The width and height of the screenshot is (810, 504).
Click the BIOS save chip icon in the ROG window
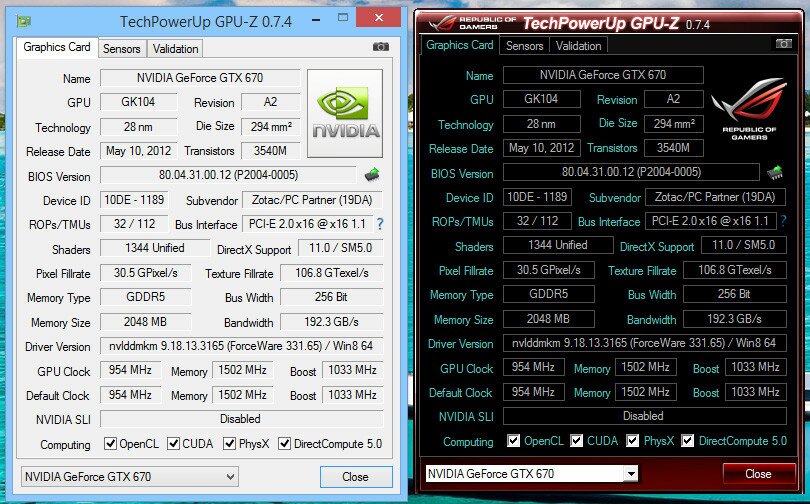point(775,173)
